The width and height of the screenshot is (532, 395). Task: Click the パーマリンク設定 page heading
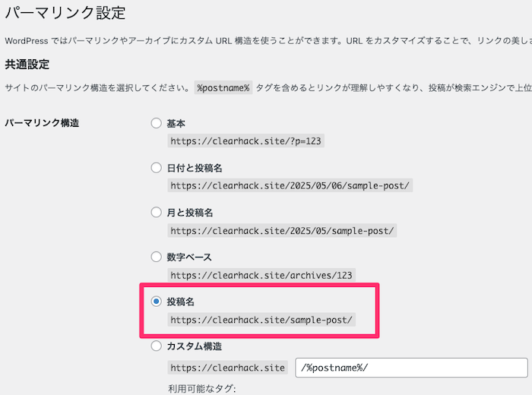(x=65, y=13)
